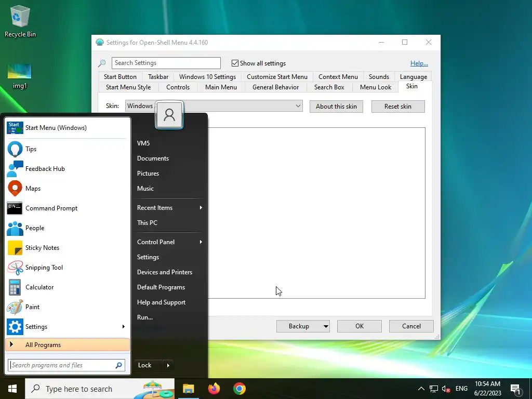Open the Main Menu tab
This screenshot has width=532, height=399.
tap(221, 87)
